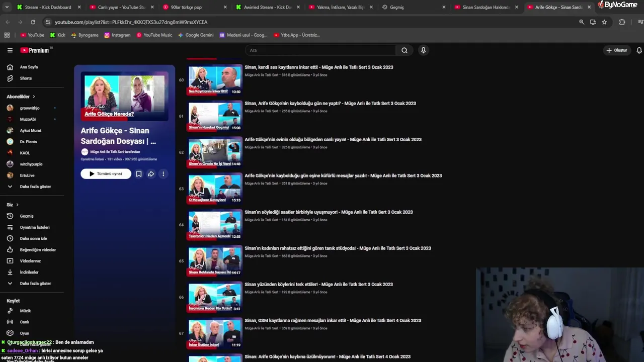Open Müzik under Keşfet
This screenshot has height=362, width=644.
(25, 311)
